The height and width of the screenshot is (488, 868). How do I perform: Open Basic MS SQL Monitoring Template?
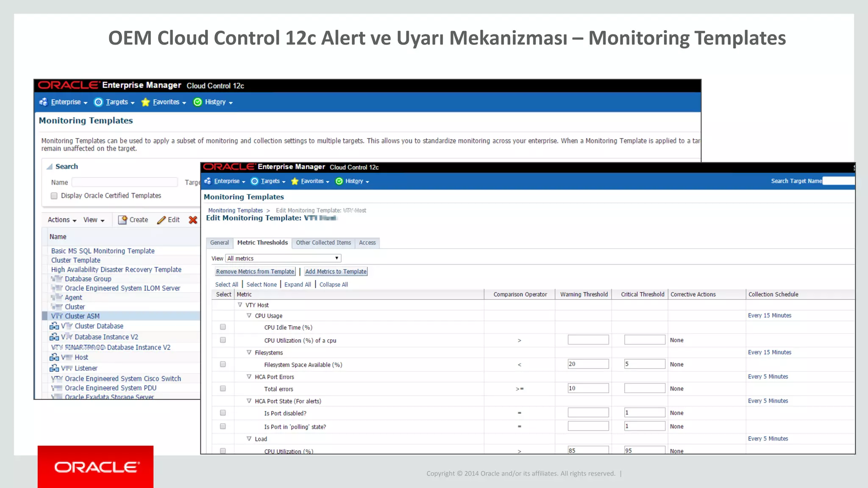click(x=103, y=251)
